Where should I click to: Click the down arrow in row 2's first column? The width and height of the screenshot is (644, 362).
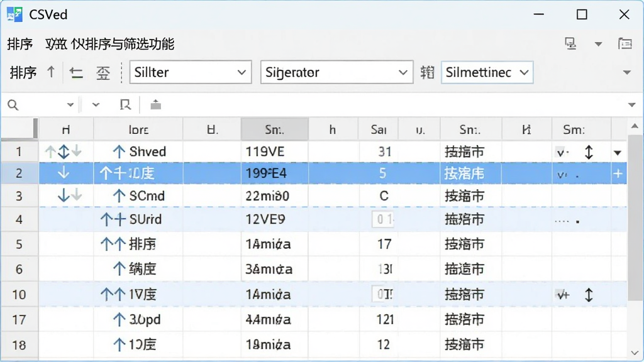point(64,173)
